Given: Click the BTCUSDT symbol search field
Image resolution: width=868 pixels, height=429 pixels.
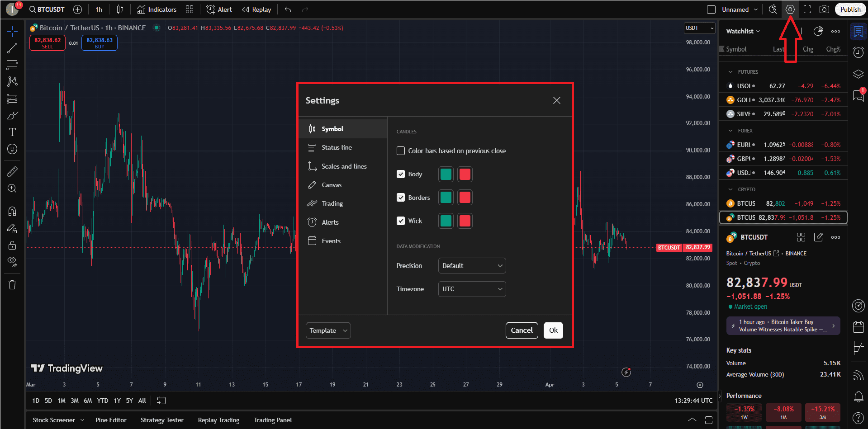Looking at the screenshot, I should click(47, 9).
